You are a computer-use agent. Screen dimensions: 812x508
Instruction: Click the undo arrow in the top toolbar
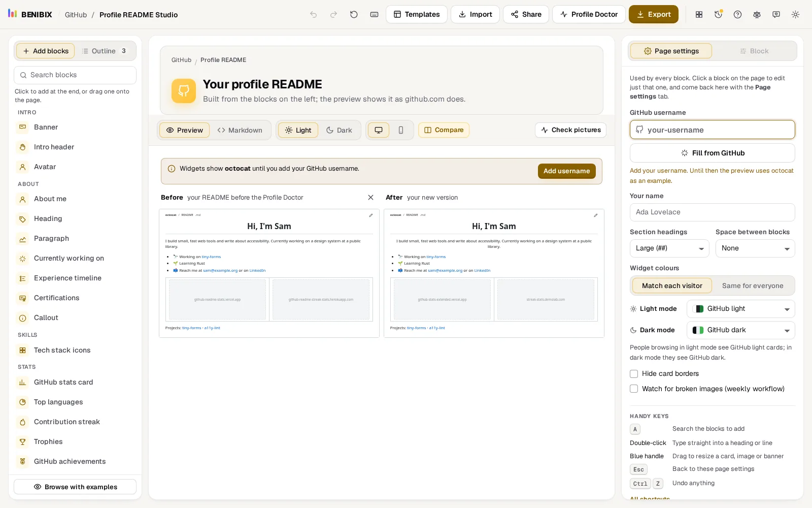pyautogui.click(x=314, y=15)
